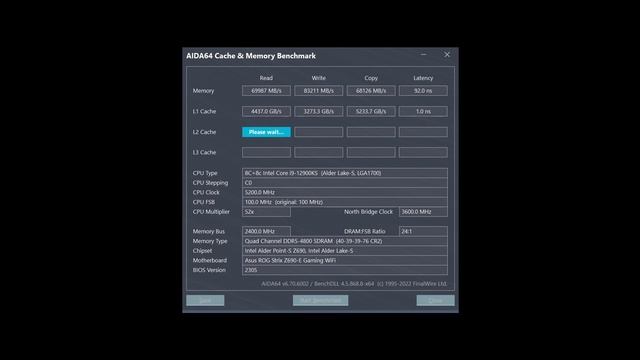This screenshot has width=640, height=360.
Task: Click the empty L3 Cache Write field
Action: [x=319, y=152]
